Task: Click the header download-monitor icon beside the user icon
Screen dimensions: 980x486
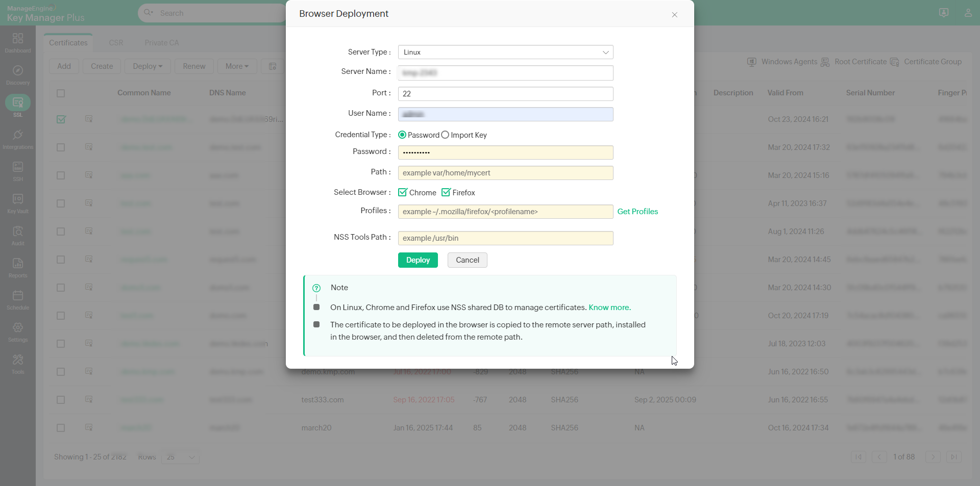Action: [944, 13]
